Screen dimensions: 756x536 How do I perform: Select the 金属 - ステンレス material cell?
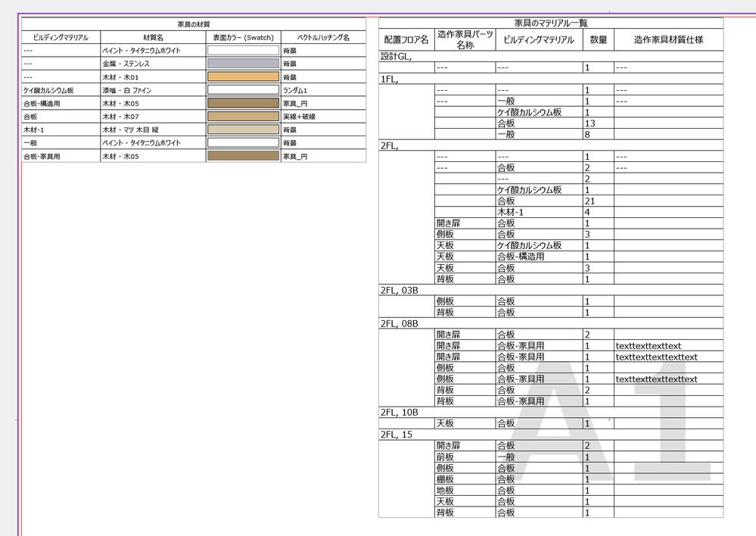153,64
